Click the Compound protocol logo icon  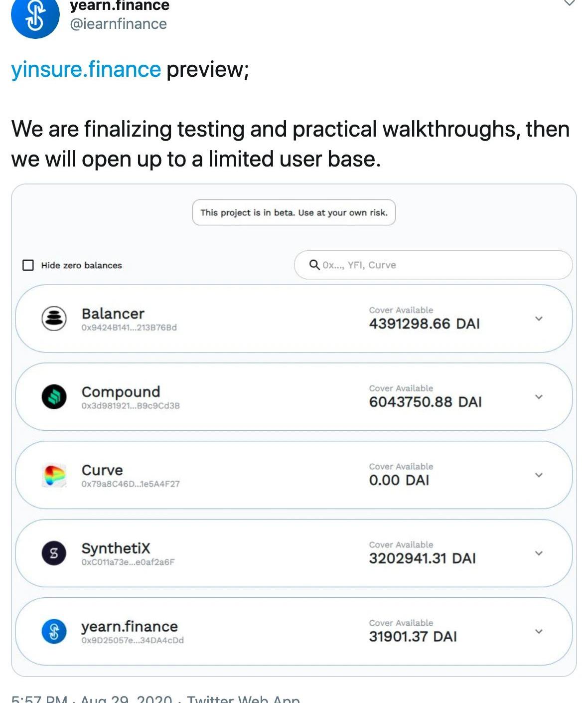point(54,397)
